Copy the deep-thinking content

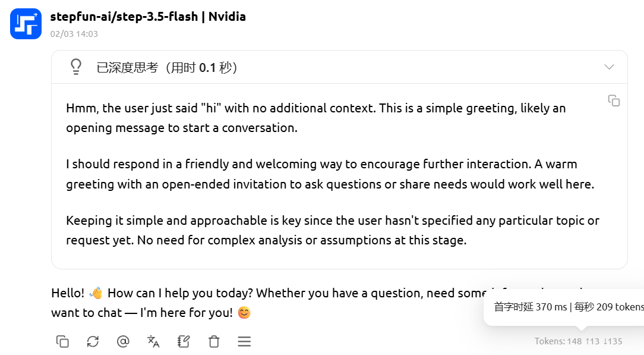pos(614,100)
